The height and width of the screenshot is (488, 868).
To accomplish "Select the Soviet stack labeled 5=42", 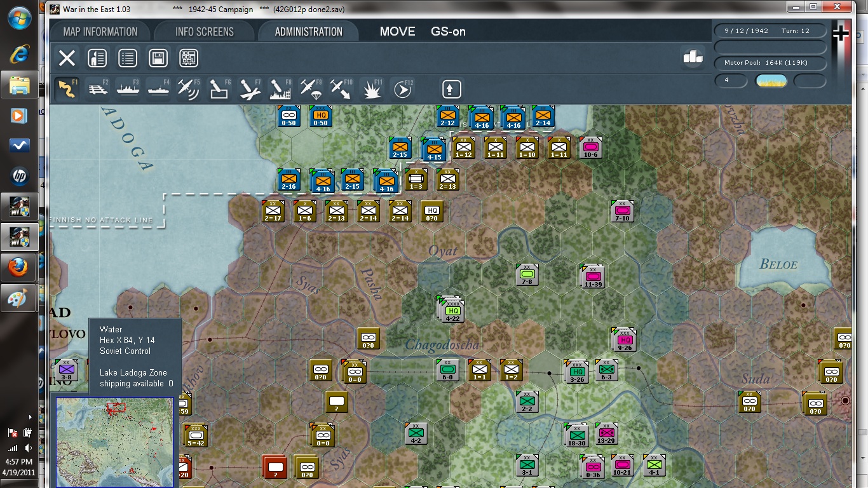I will click(195, 436).
